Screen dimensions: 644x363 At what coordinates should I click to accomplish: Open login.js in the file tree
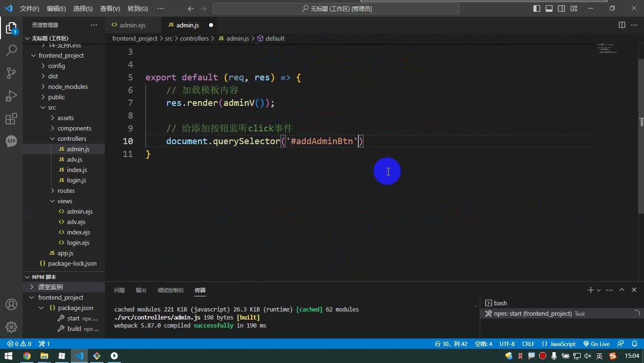pos(76,180)
